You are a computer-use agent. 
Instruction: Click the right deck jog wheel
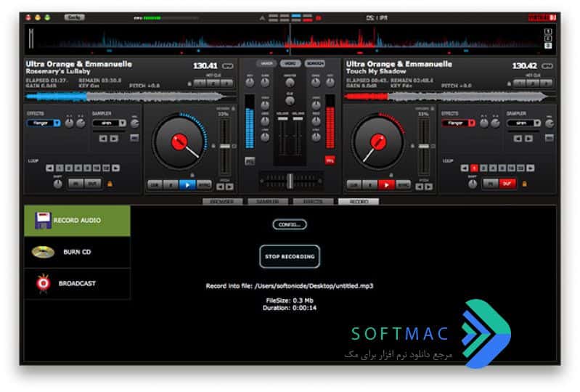pyautogui.click(x=378, y=142)
